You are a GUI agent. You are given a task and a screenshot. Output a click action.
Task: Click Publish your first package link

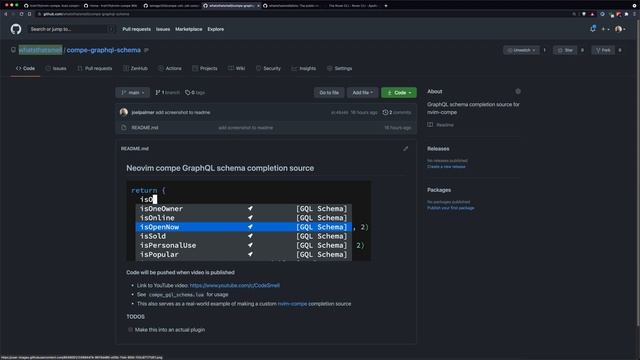[451, 208]
